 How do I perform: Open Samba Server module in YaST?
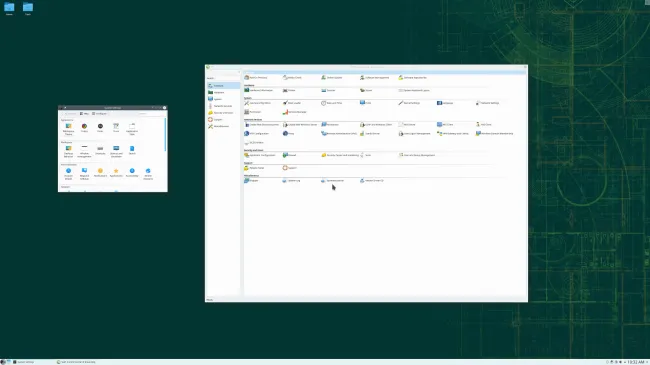pos(370,134)
